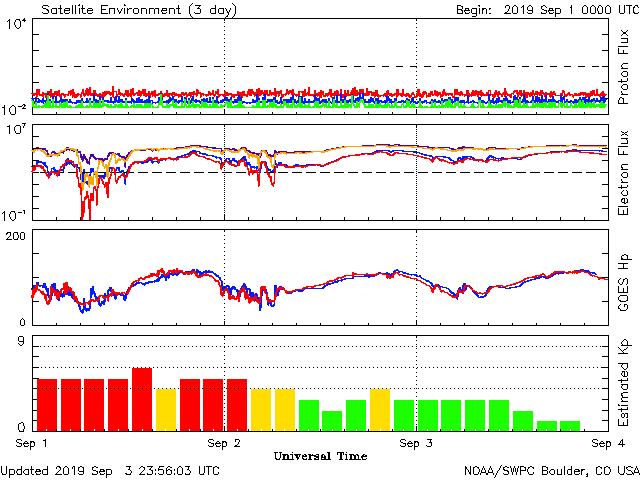
Task: Click the "Universal Time" axis title
Action: (x=320, y=456)
